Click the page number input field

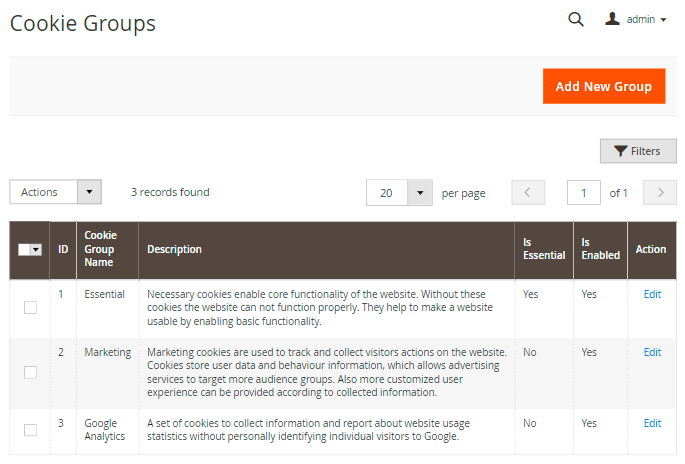tap(584, 193)
